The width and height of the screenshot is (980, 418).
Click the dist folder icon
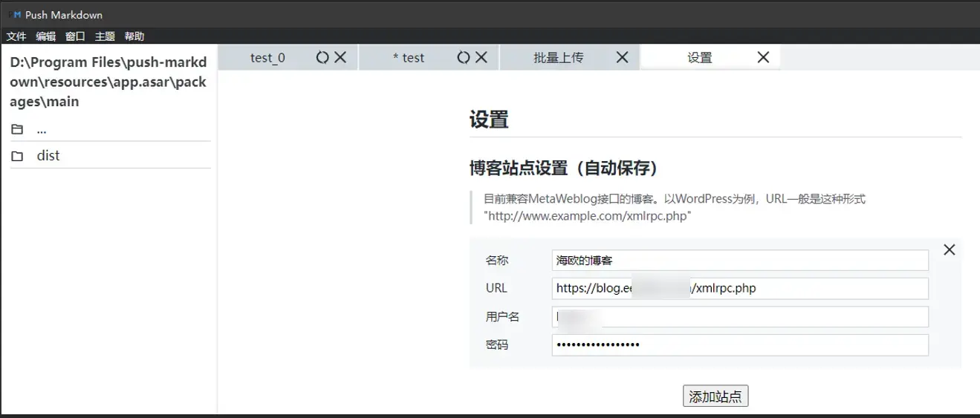click(17, 156)
